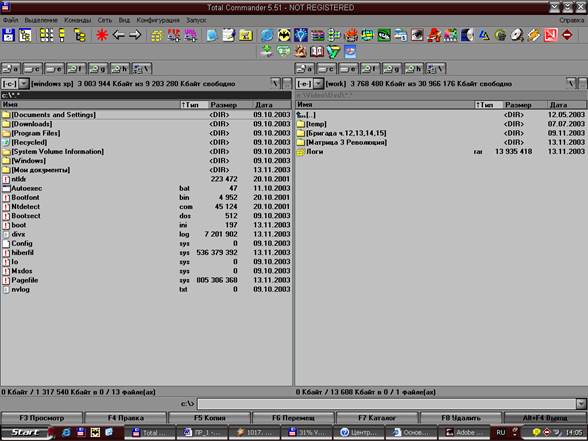Select network drive button in left panel
This screenshot has width=588, height=441.
click(142, 69)
